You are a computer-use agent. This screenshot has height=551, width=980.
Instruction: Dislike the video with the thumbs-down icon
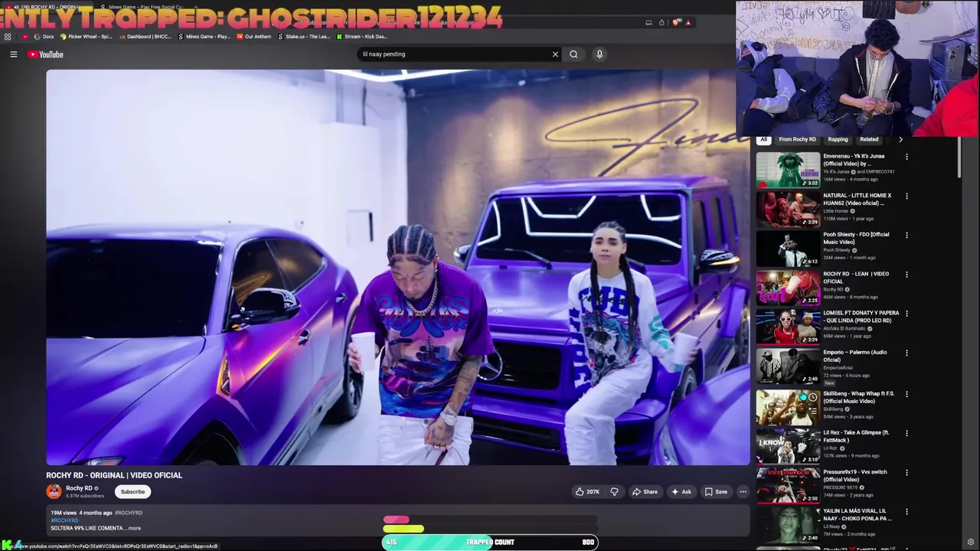tap(614, 492)
